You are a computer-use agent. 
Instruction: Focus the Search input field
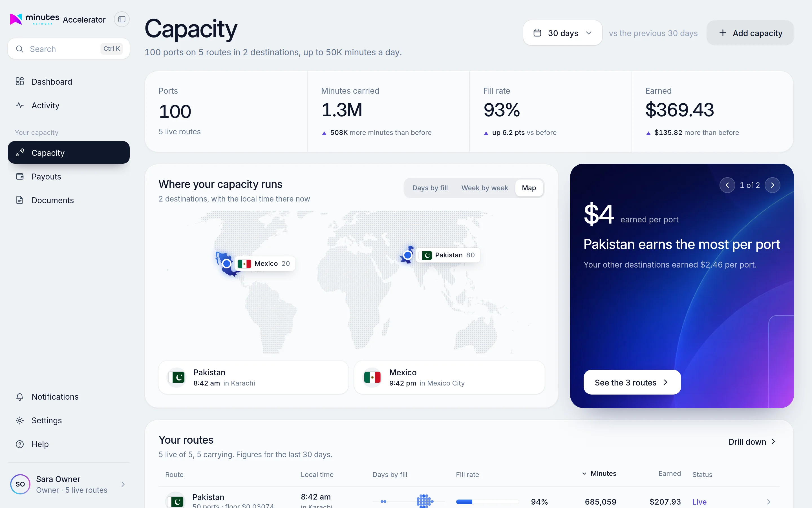point(69,49)
